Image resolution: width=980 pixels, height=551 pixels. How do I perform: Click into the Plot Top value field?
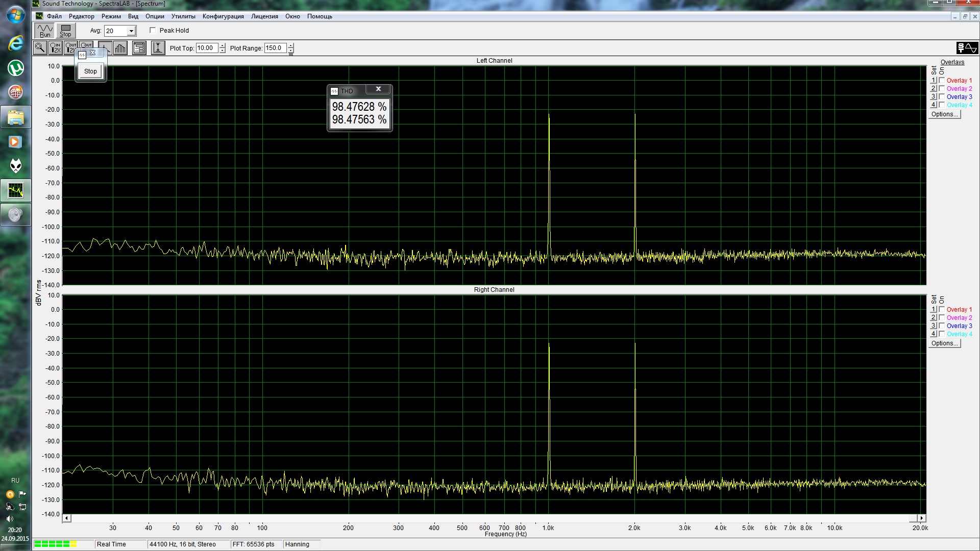click(207, 48)
